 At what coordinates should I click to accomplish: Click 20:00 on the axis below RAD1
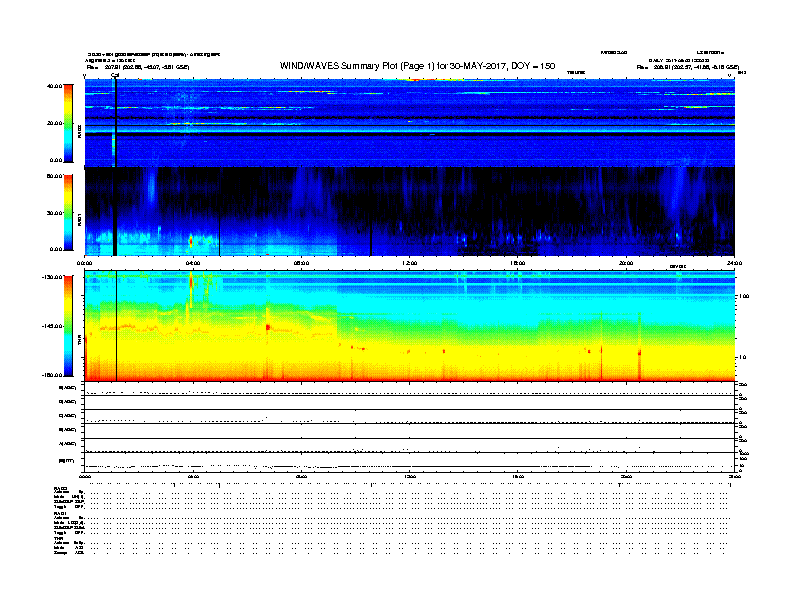(x=626, y=263)
